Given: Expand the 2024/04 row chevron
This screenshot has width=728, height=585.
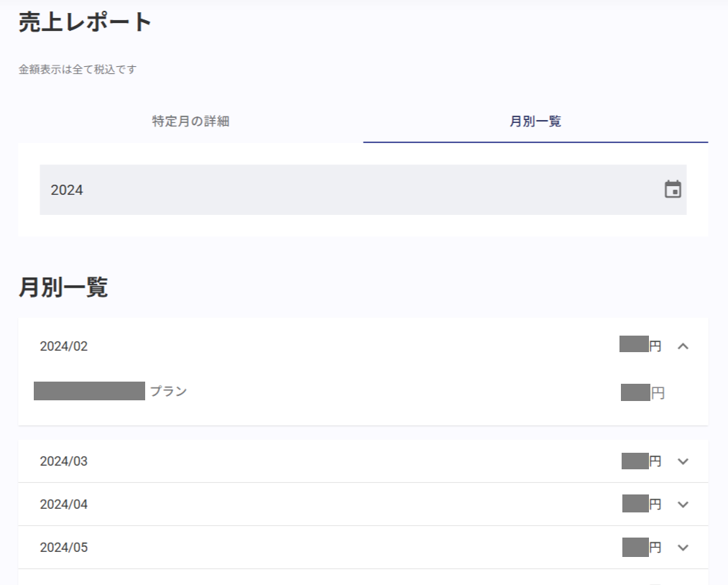Looking at the screenshot, I should (x=683, y=505).
